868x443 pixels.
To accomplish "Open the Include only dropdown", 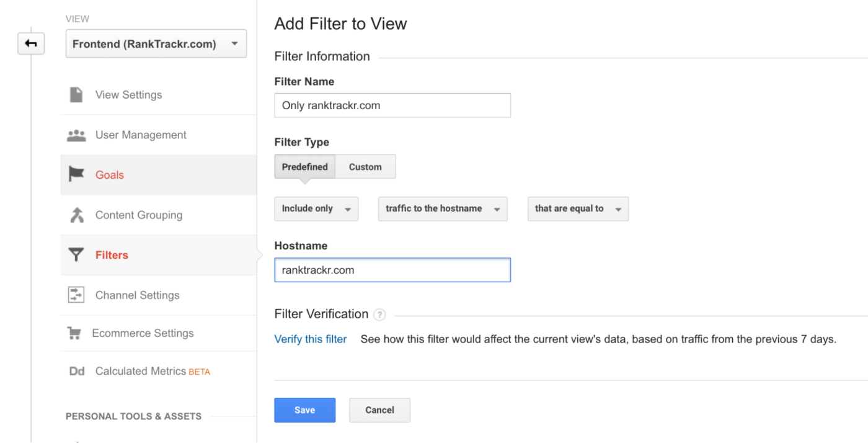I will (316, 209).
